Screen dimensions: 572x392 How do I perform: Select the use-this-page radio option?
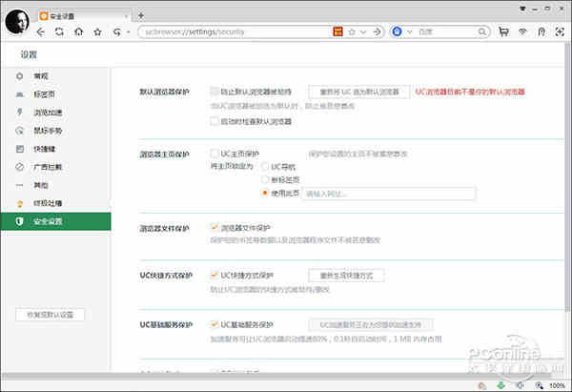pyautogui.click(x=265, y=193)
